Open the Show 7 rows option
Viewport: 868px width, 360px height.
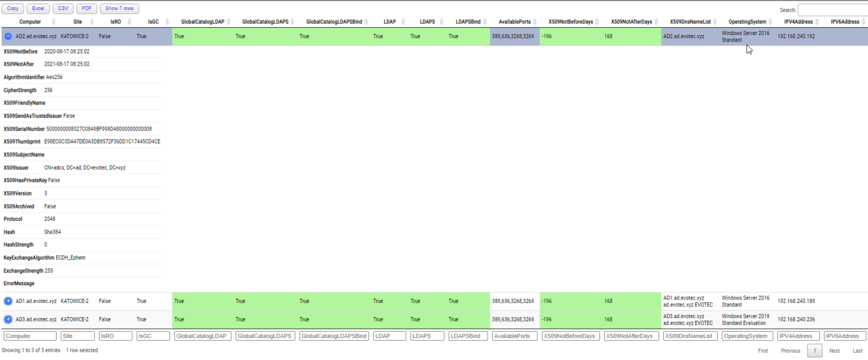[x=119, y=8]
